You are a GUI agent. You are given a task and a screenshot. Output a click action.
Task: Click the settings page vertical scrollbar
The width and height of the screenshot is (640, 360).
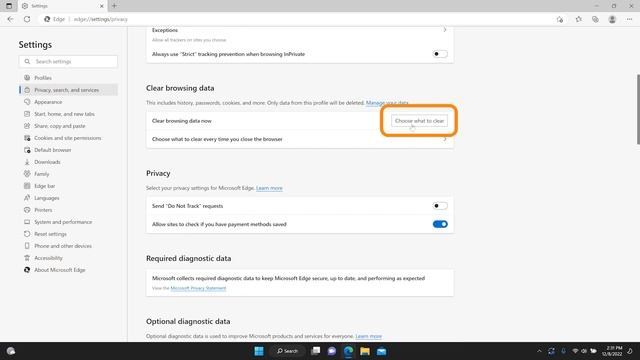(638, 109)
